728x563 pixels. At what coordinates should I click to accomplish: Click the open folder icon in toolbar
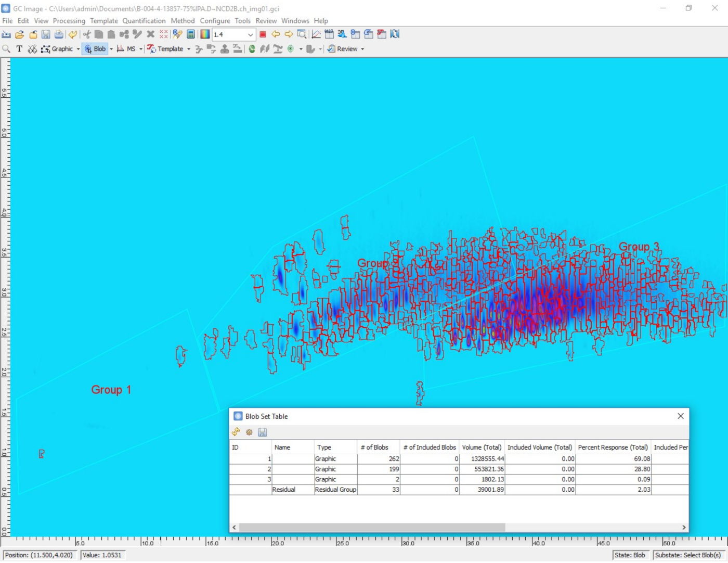[20, 34]
